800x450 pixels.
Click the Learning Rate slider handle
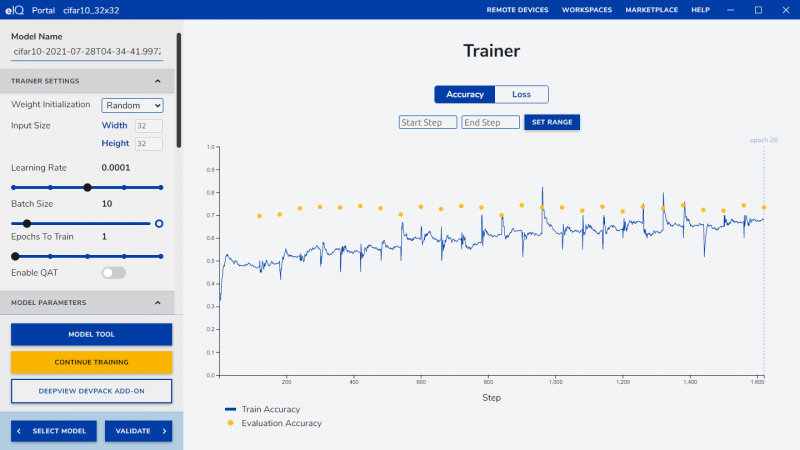pyautogui.click(x=87, y=188)
